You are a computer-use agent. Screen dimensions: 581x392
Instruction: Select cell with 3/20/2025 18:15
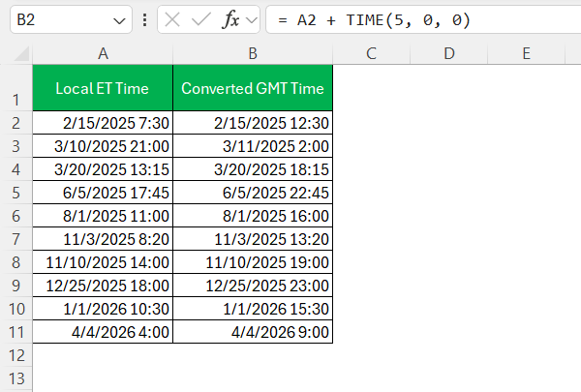[253, 169]
